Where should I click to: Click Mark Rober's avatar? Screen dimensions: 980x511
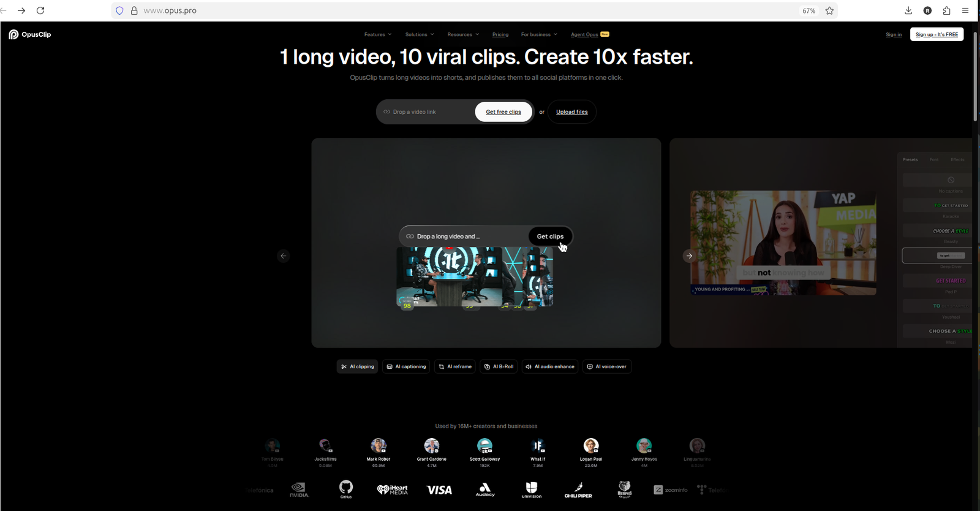379,445
